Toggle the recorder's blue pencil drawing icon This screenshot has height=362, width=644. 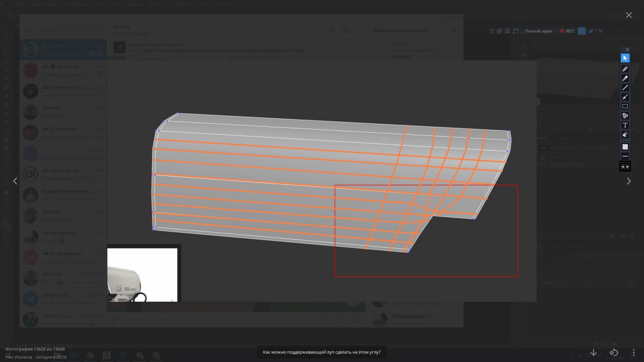click(x=591, y=31)
